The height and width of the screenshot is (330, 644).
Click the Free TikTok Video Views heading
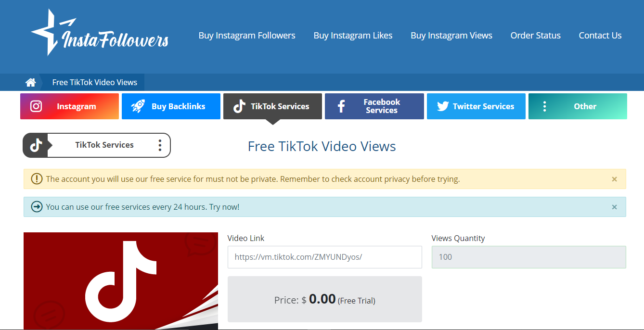[x=322, y=146]
